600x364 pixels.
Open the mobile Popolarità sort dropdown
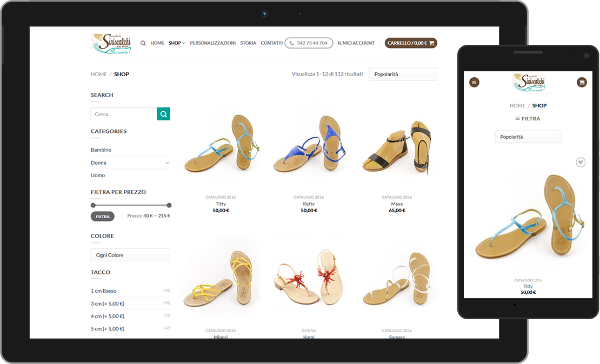(528, 137)
